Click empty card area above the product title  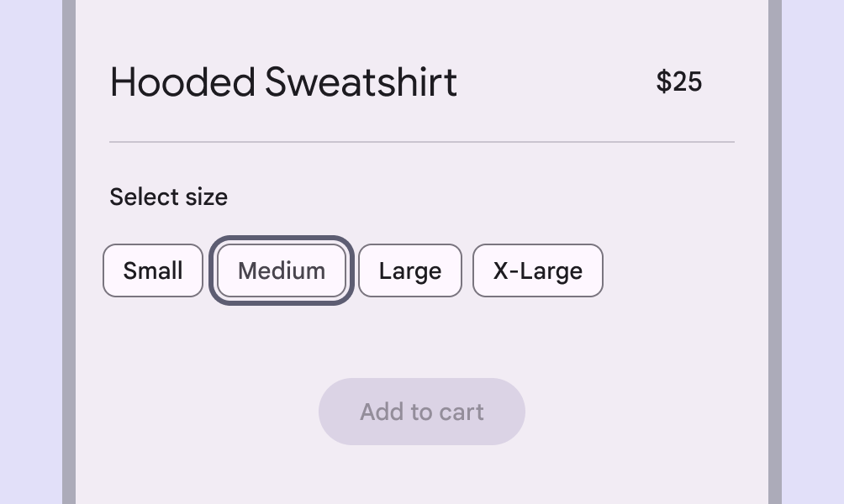[422, 25]
